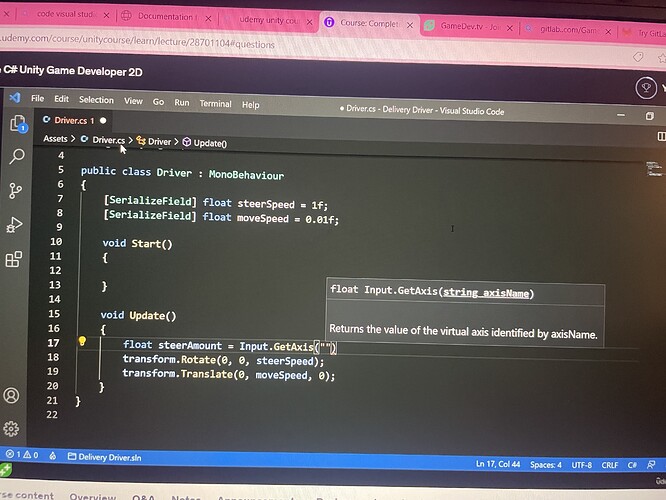Click the Update() breadcrumb item

[x=210, y=143]
